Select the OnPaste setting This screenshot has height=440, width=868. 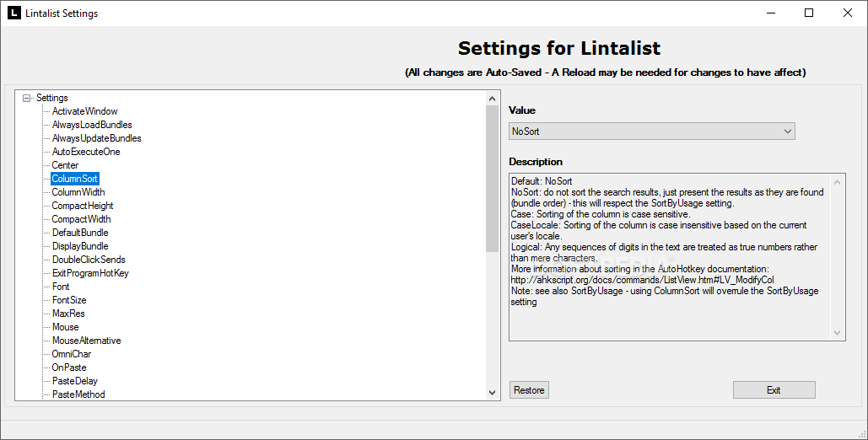coord(69,367)
